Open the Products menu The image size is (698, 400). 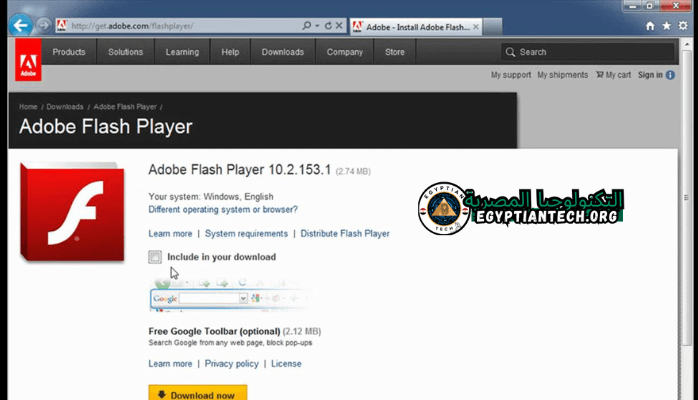coord(68,52)
